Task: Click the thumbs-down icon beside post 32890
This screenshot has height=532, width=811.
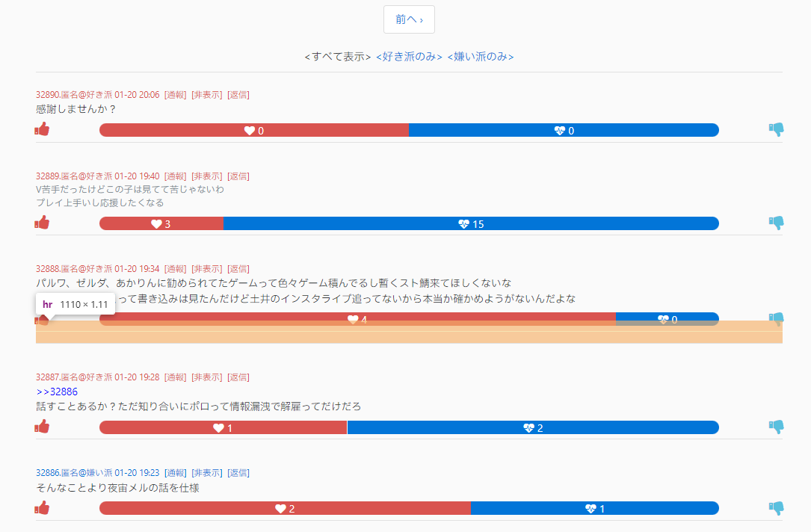Action: (776, 129)
